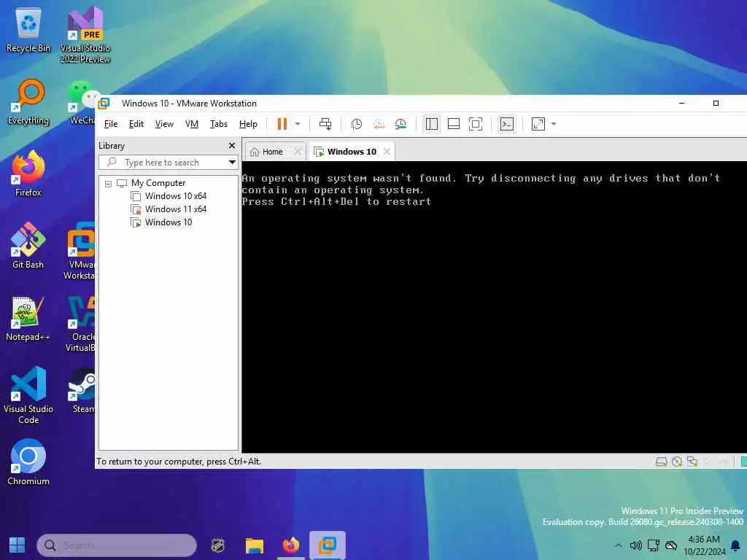Screen dimensions: 747x560
Task: Select the running Windows 10 VM in the library
Action: (161, 222)
